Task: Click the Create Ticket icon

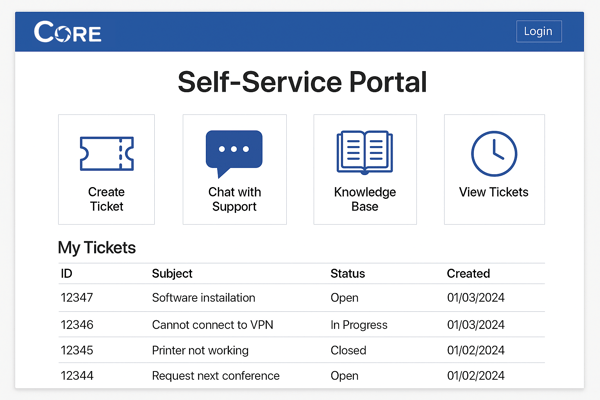Action: pos(106,153)
